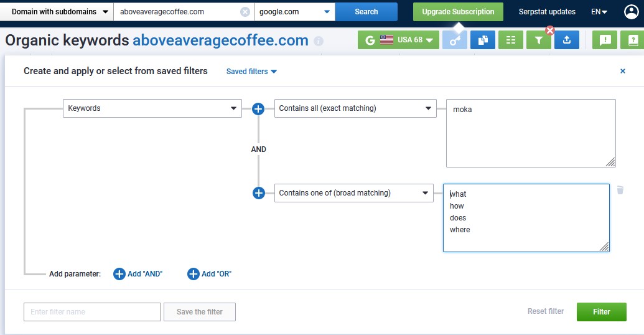The width and height of the screenshot is (644, 335).
Task: Click Add "AND" parameter
Action: (x=138, y=274)
